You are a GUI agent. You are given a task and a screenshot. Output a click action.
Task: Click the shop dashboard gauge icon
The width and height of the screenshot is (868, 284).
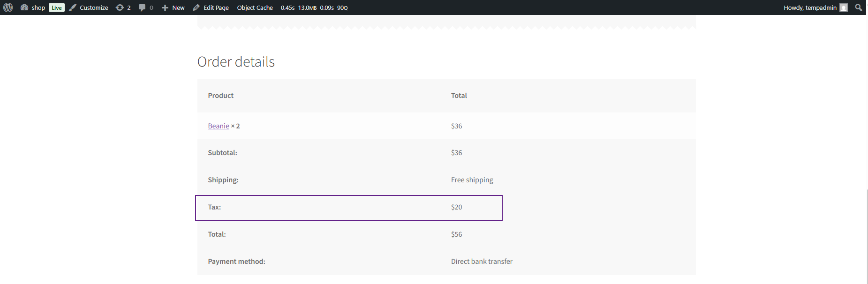[24, 7]
